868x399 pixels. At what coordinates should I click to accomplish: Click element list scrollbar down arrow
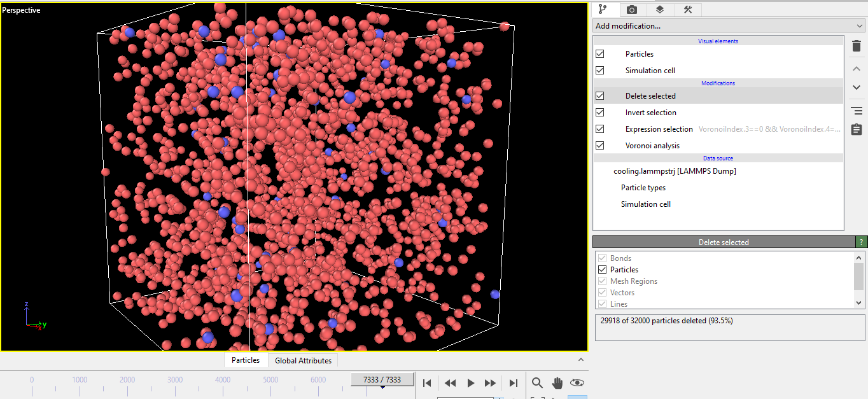859,303
